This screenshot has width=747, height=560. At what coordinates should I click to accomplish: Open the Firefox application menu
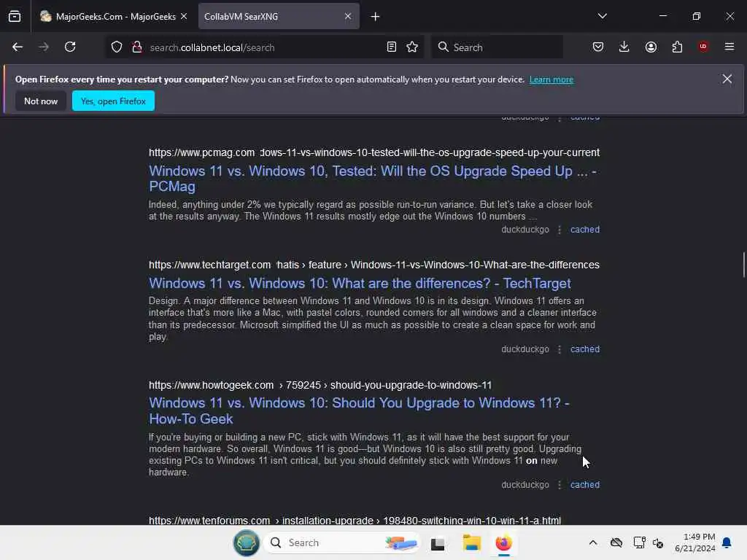729,47
